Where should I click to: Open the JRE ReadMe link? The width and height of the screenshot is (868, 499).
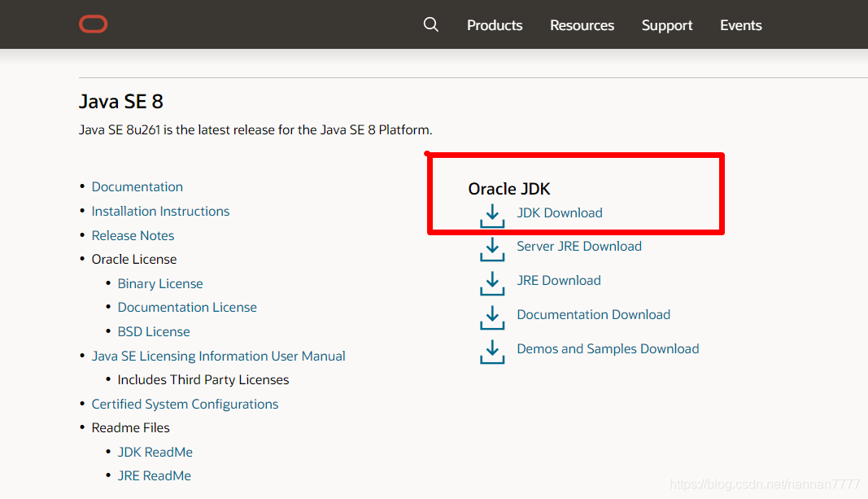click(x=154, y=475)
